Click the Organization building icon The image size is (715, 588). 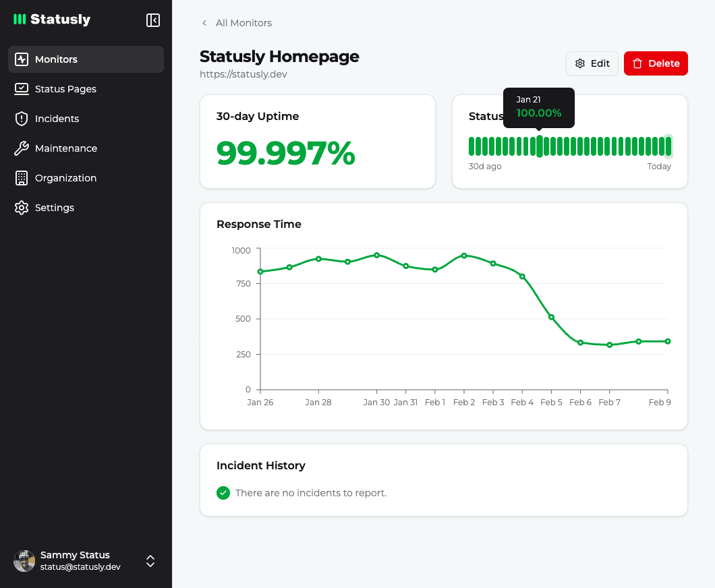(x=22, y=178)
